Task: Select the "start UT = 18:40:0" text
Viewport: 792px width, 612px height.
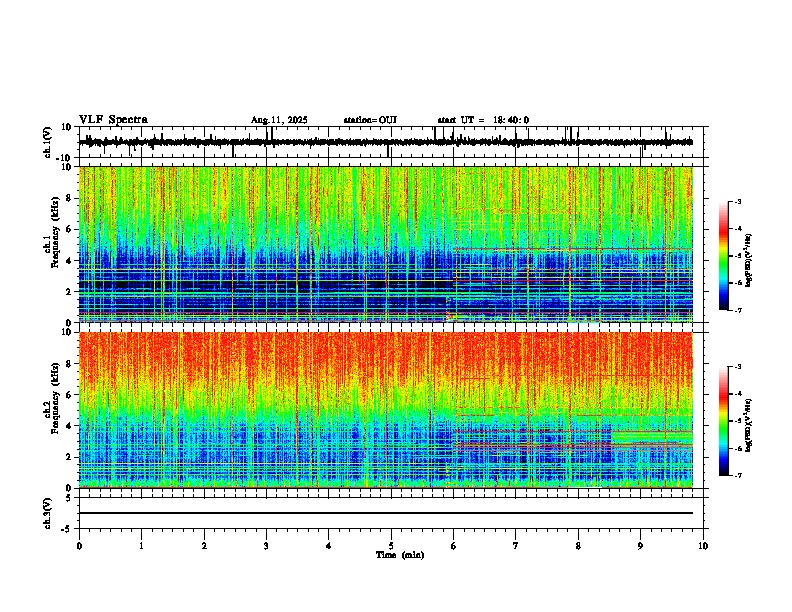Action: (483, 120)
